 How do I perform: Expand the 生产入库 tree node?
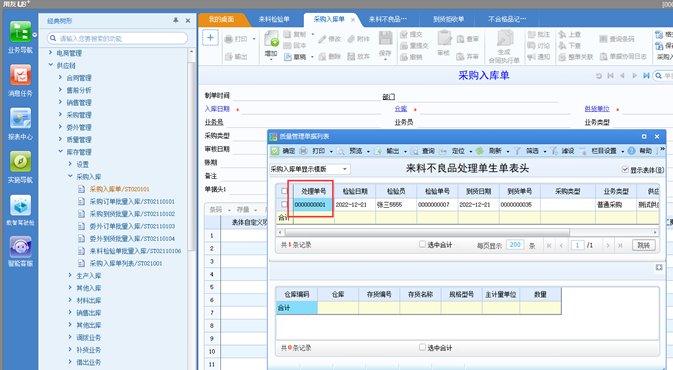tap(70, 276)
